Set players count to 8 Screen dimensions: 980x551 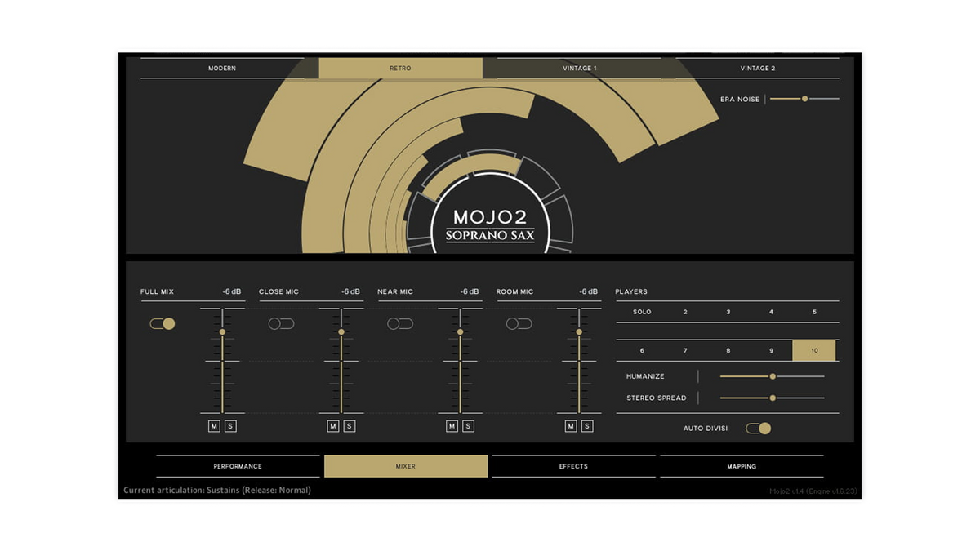click(728, 351)
